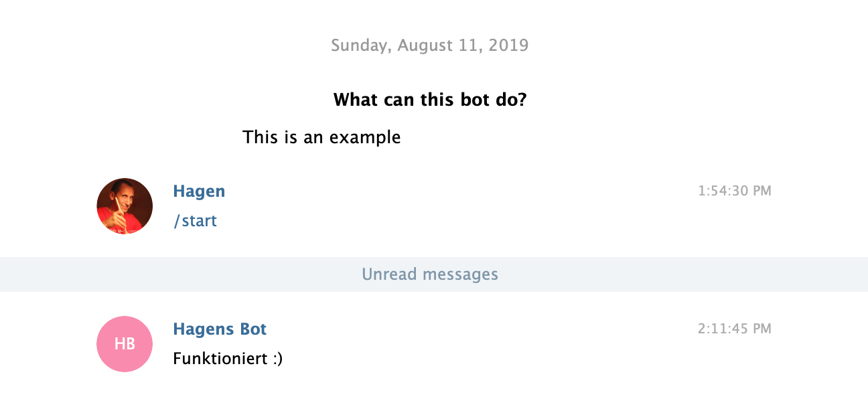Click the 'This is an example' description
Image resolution: width=868 pixels, height=415 pixels.
(321, 138)
